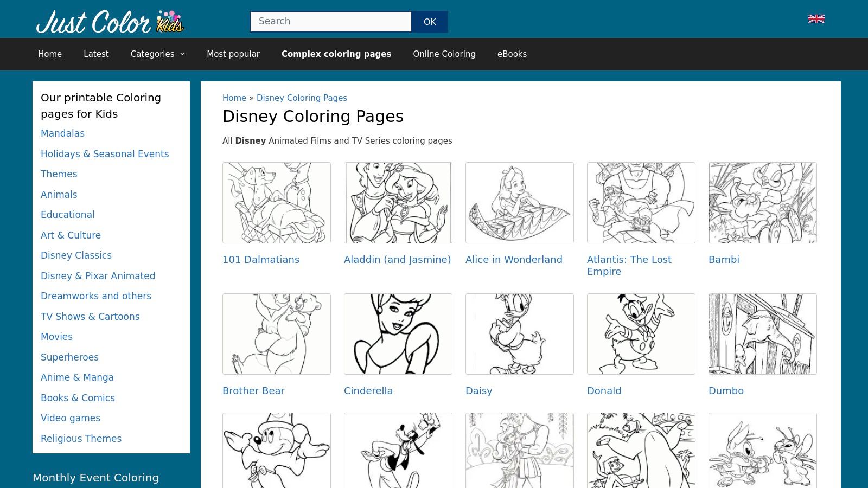Select the English flag language icon
868x488 pixels.
click(816, 18)
